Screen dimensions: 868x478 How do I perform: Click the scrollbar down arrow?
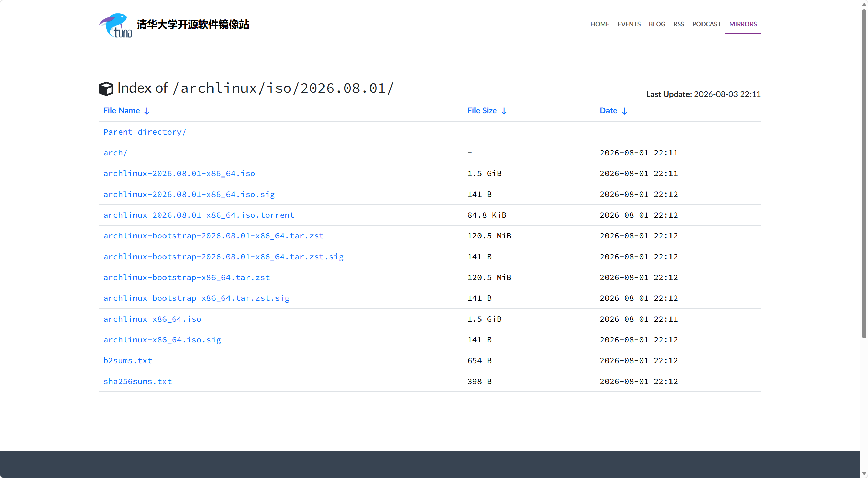coord(864,474)
